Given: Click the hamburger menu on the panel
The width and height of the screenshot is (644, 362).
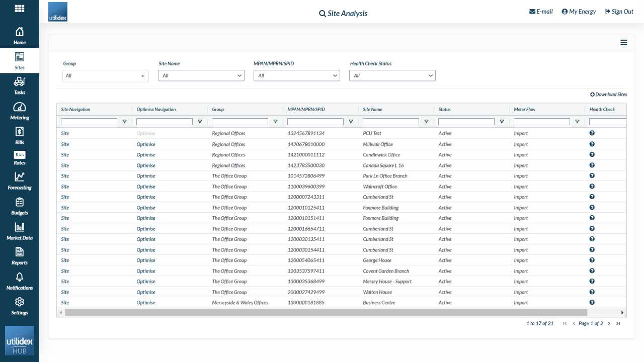Looking at the screenshot, I should point(623,43).
